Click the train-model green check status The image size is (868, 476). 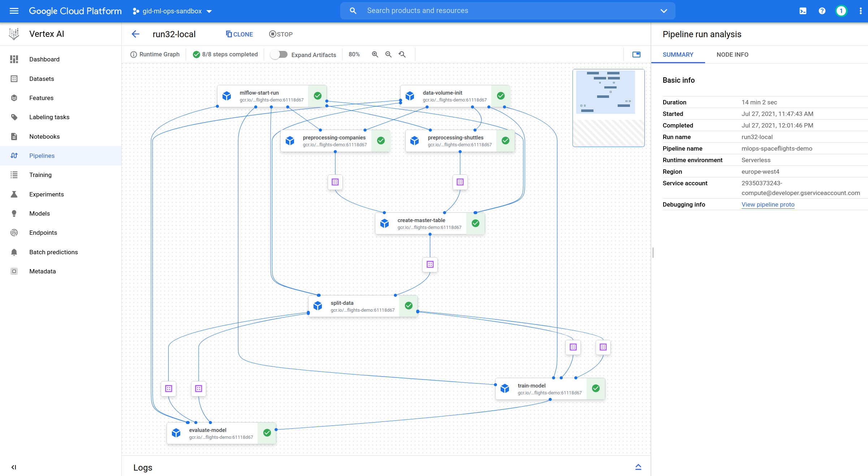(596, 389)
